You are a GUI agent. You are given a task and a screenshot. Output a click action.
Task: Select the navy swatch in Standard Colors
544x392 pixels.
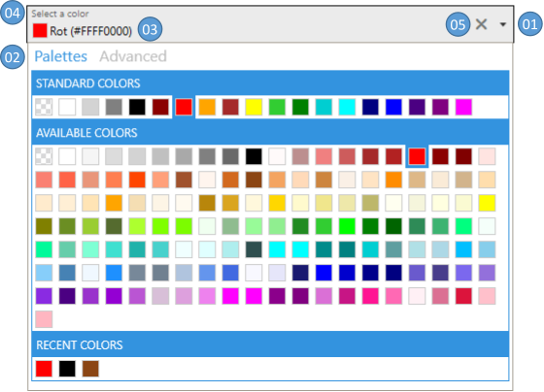pyautogui.click(x=370, y=107)
